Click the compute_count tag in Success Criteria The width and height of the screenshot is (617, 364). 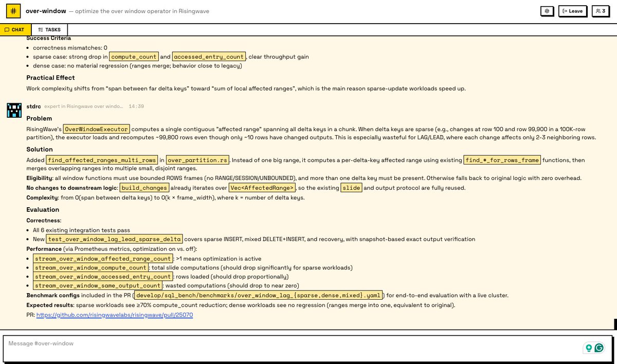click(x=134, y=57)
